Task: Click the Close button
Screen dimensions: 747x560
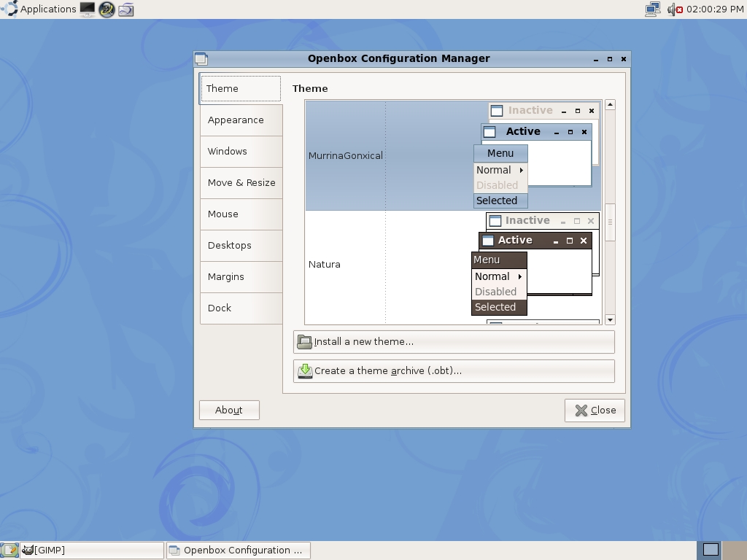Action: pos(595,411)
